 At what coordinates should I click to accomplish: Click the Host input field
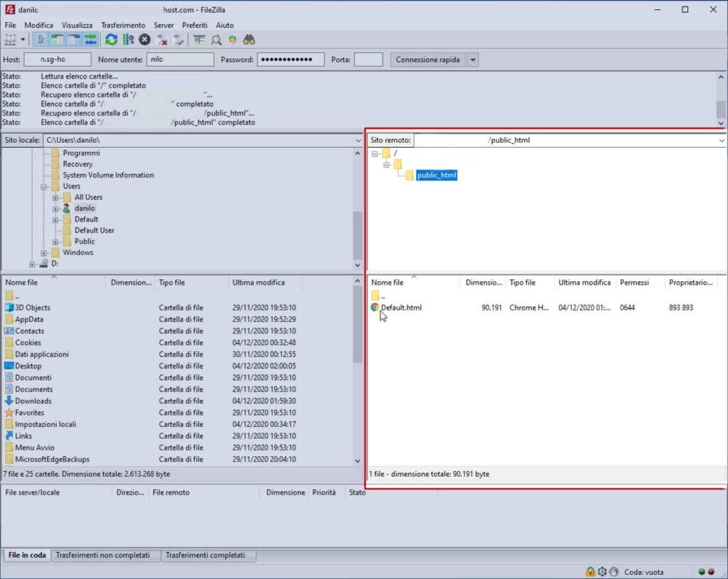pyautogui.click(x=58, y=60)
